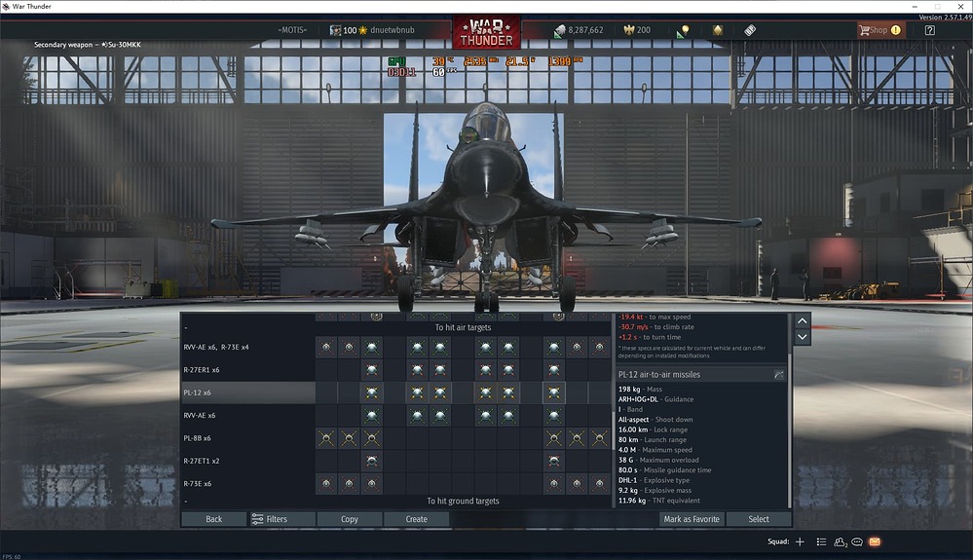Click leftmost missile cell in PL-12 x6 row
The width and height of the screenshot is (973, 560).
coord(372,392)
